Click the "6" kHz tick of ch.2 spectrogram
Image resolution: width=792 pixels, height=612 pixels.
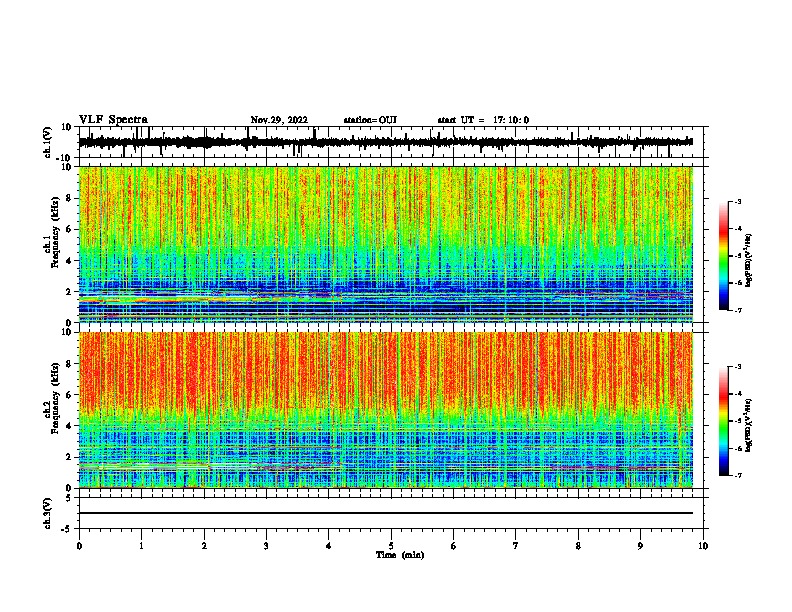[69, 395]
